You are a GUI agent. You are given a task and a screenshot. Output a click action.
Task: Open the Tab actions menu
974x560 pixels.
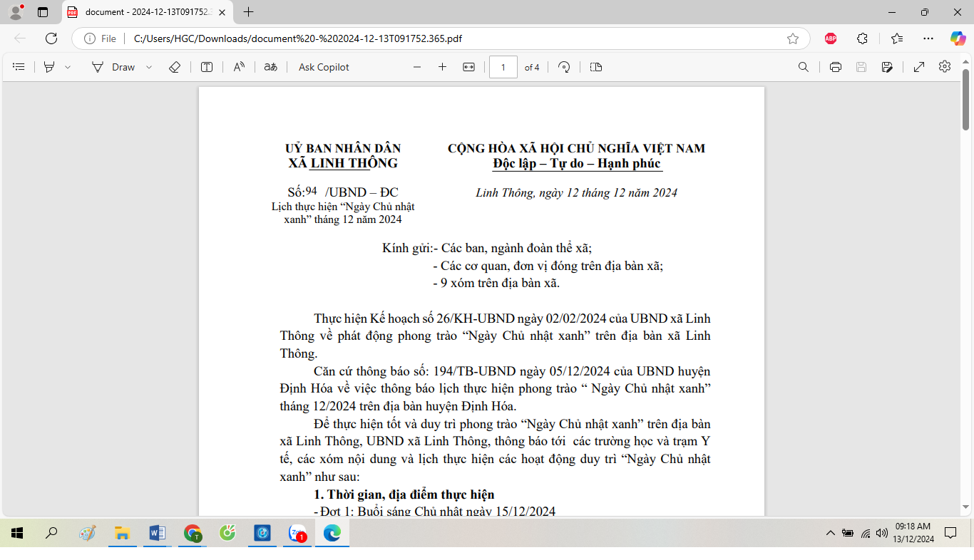click(43, 12)
